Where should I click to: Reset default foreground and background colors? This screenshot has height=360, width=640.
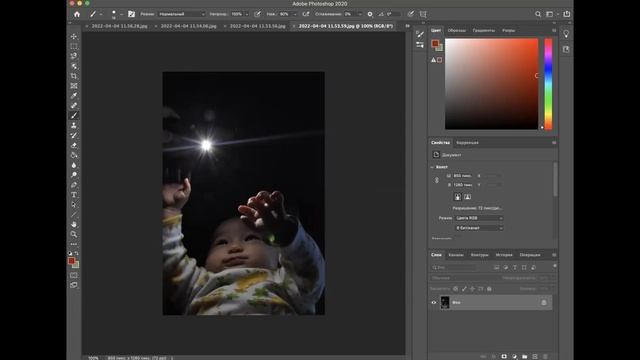tap(70, 253)
